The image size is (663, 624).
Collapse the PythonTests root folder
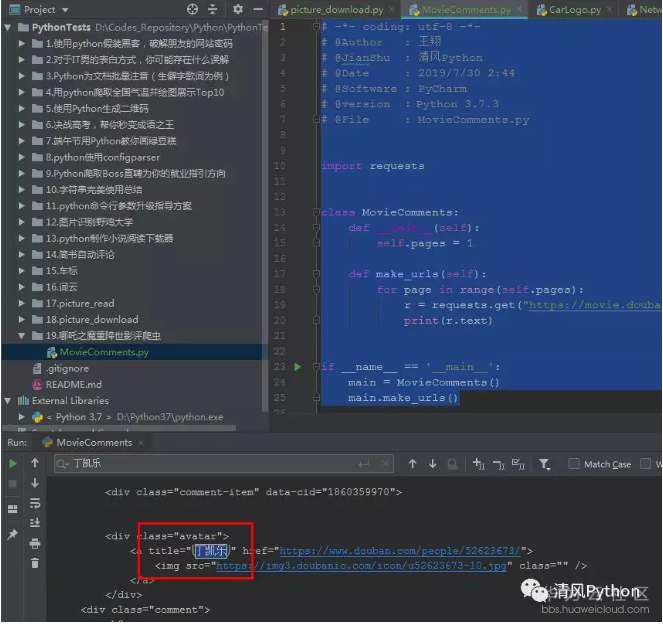coord(8,28)
